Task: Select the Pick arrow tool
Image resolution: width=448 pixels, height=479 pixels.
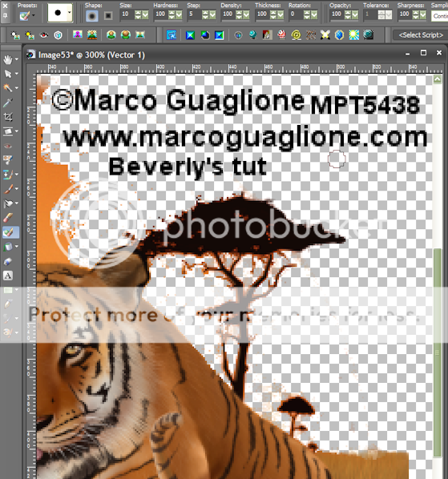Action: (8, 74)
